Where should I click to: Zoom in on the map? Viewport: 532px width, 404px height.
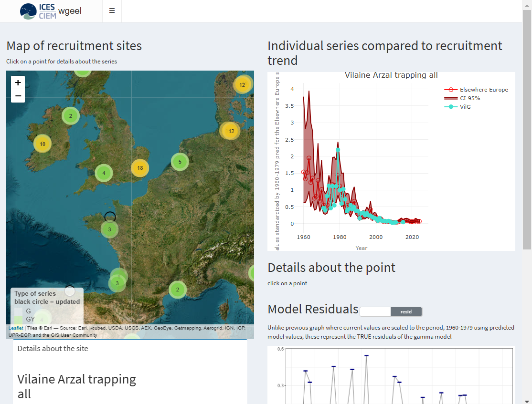(18, 83)
